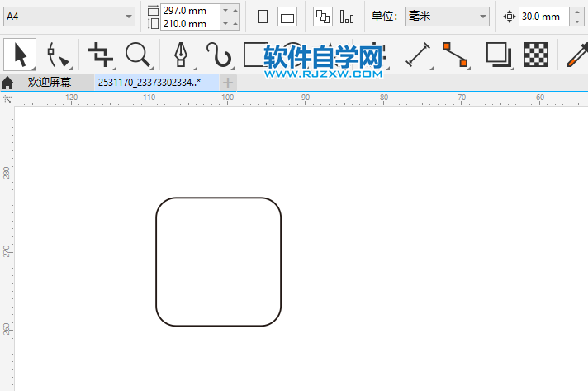Open the Dimension tool flyout arrow
Screen dimensions: 588x391
pyautogui.click(x=431, y=69)
